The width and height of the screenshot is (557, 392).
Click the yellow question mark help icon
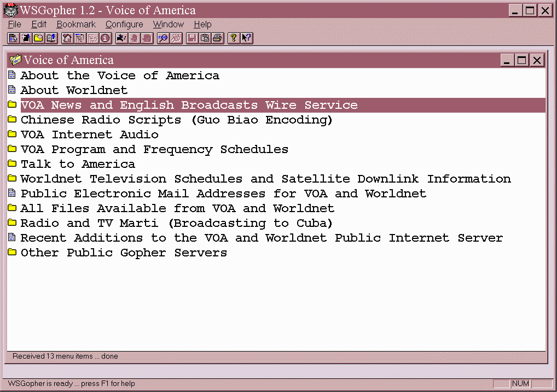click(x=234, y=38)
